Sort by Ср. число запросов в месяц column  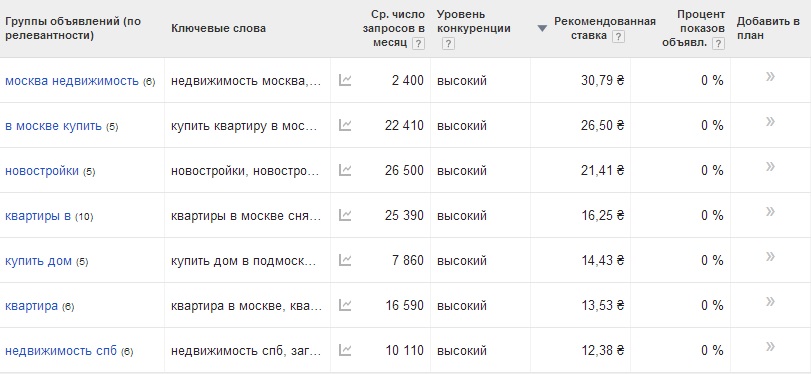click(394, 28)
